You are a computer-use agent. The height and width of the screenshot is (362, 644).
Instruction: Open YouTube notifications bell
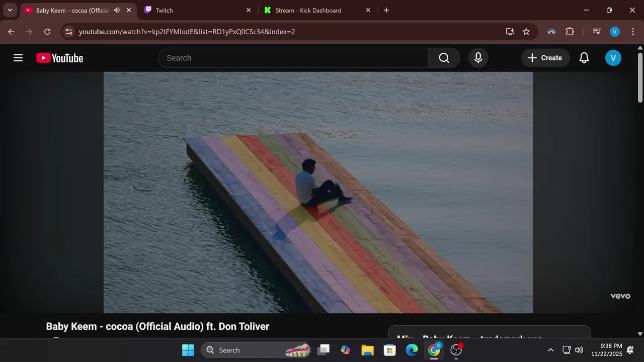[584, 58]
